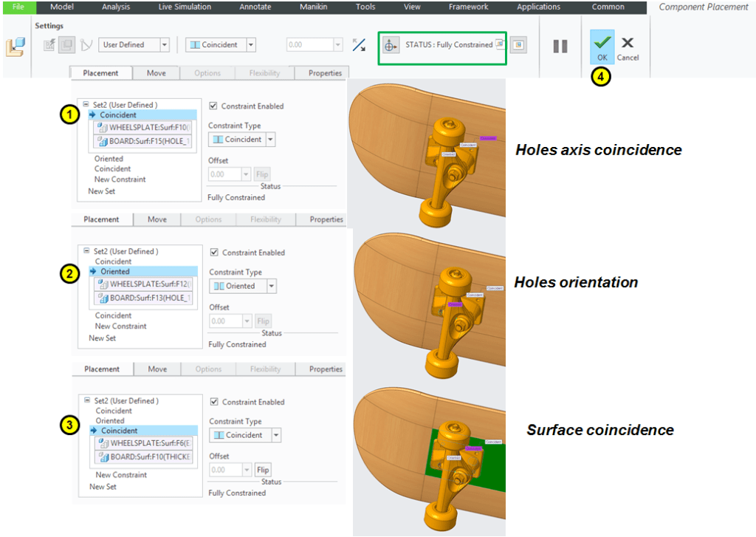756x537 pixels.
Task: Click the Flip button in the third panel
Action: pos(262,470)
